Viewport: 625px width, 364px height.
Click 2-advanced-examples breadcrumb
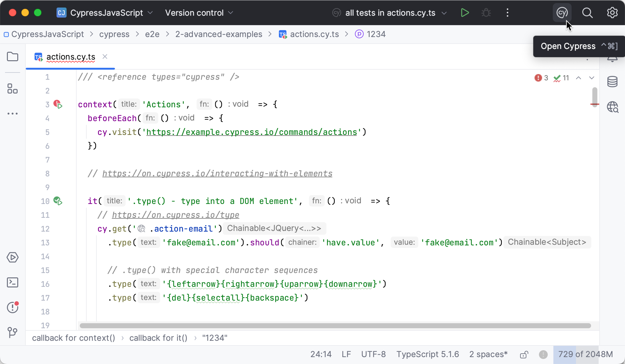[219, 34]
